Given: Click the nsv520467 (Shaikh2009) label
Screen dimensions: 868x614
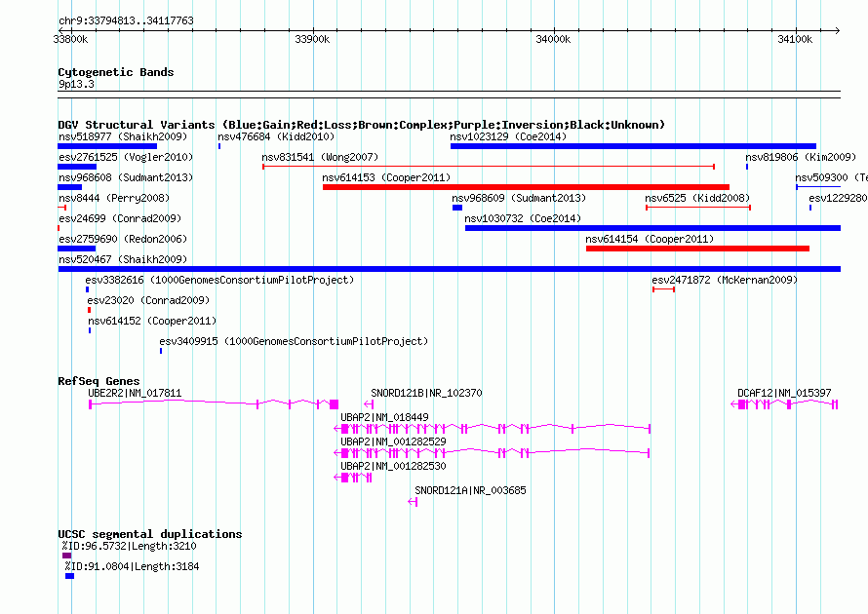Looking at the screenshot, I should (x=123, y=259).
